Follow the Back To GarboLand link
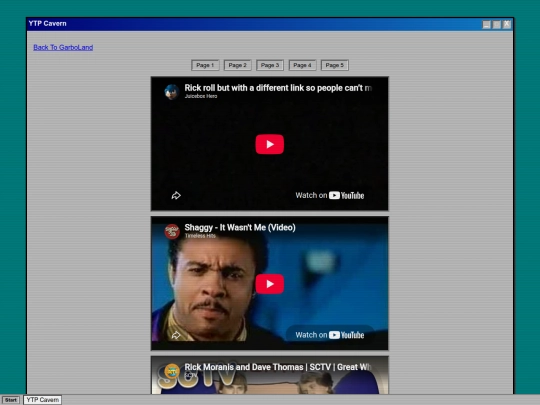Viewport: 540px width, 405px height. coord(63,48)
